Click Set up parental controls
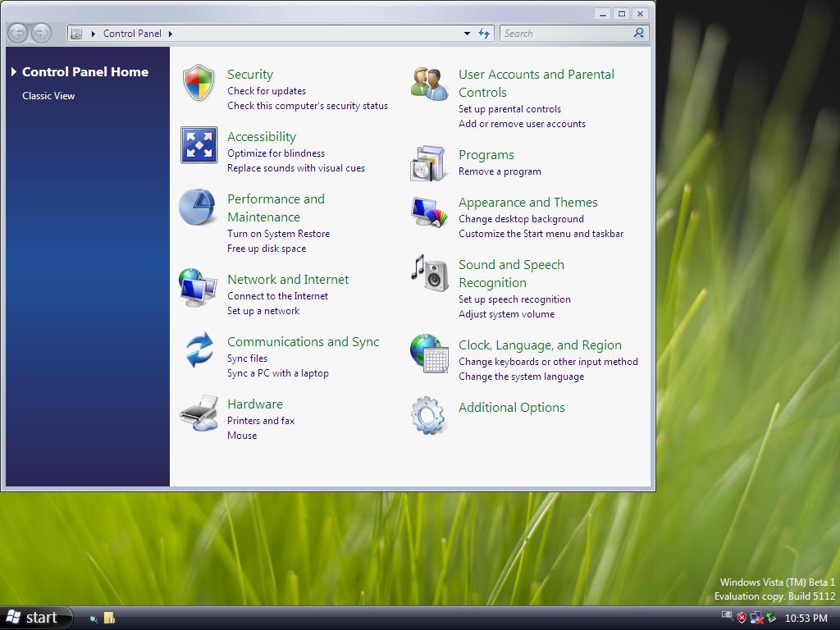Image resolution: width=840 pixels, height=630 pixels. (509, 109)
